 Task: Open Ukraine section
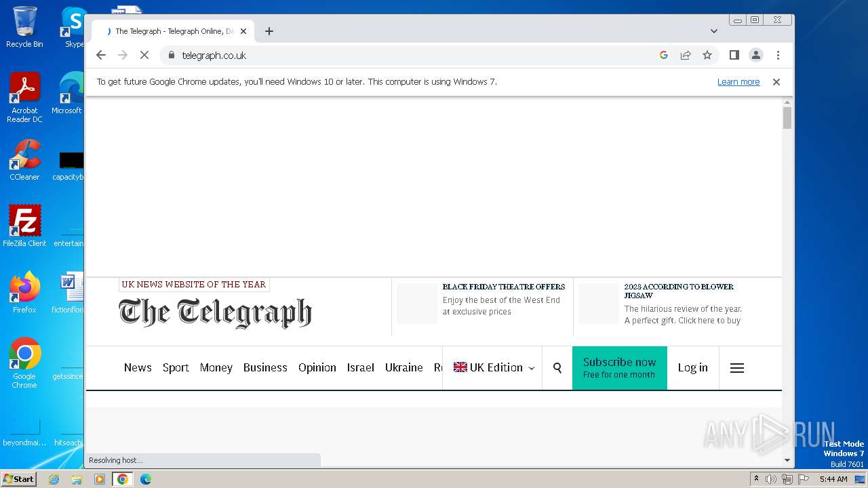pyautogui.click(x=404, y=367)
